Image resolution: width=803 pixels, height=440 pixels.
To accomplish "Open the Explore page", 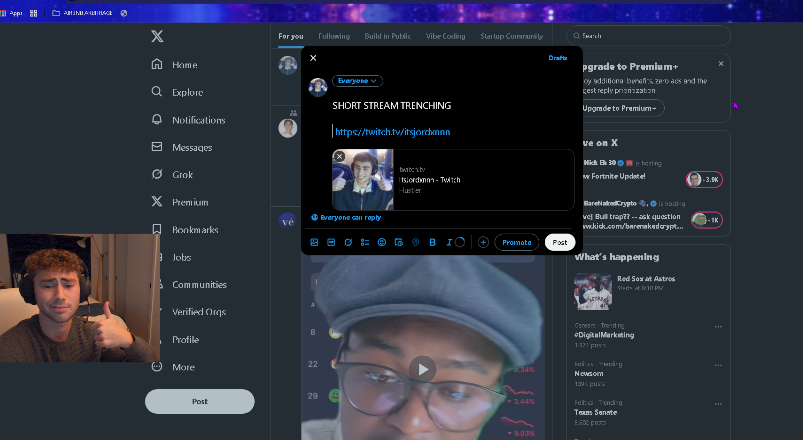I will (x=177, y=92).
